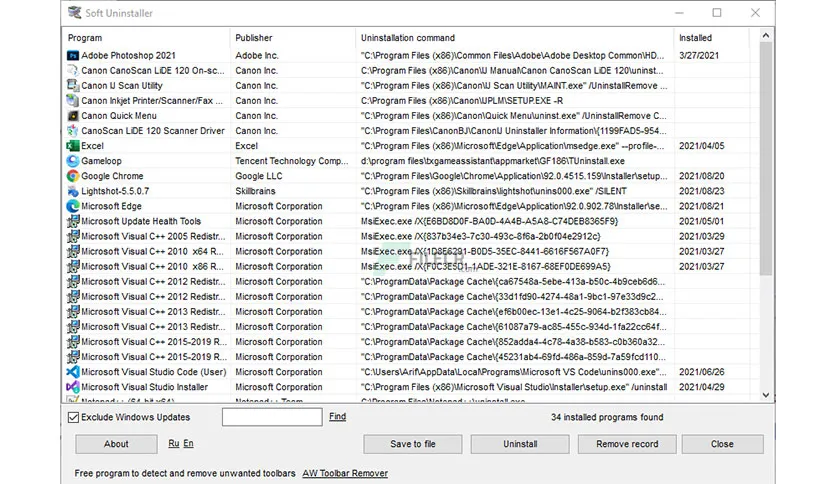Select the Google LLC publisher cell

click(x=259, y=176)
